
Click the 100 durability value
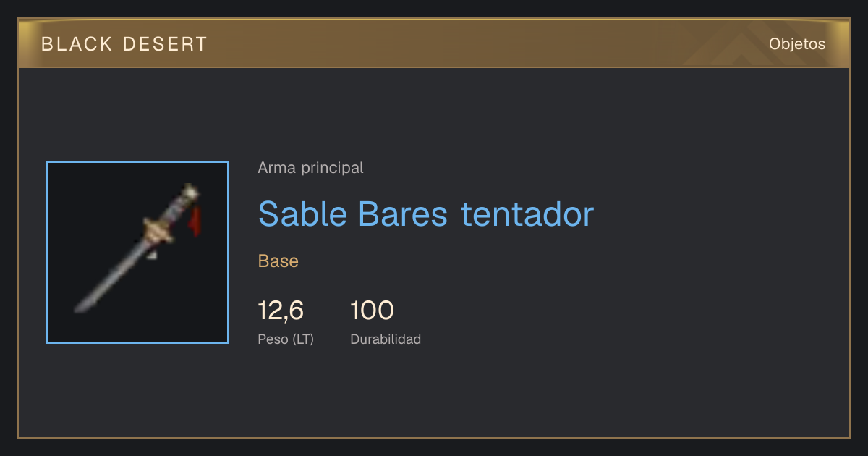coord(372,311)
